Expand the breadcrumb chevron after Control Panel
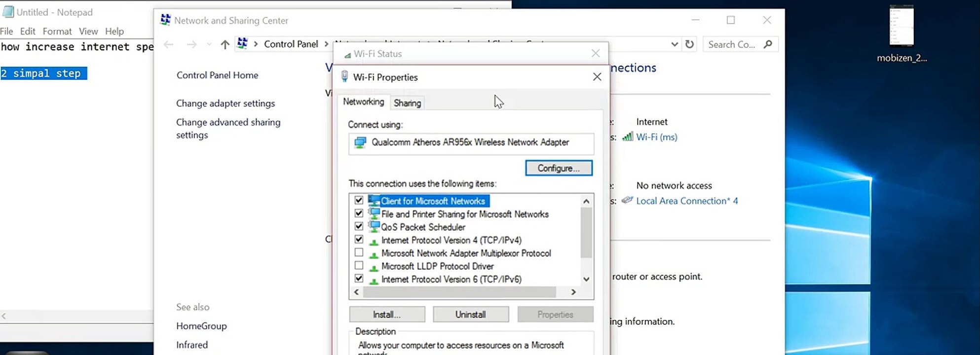Screen dimensions: 980x355 [326, 44]
